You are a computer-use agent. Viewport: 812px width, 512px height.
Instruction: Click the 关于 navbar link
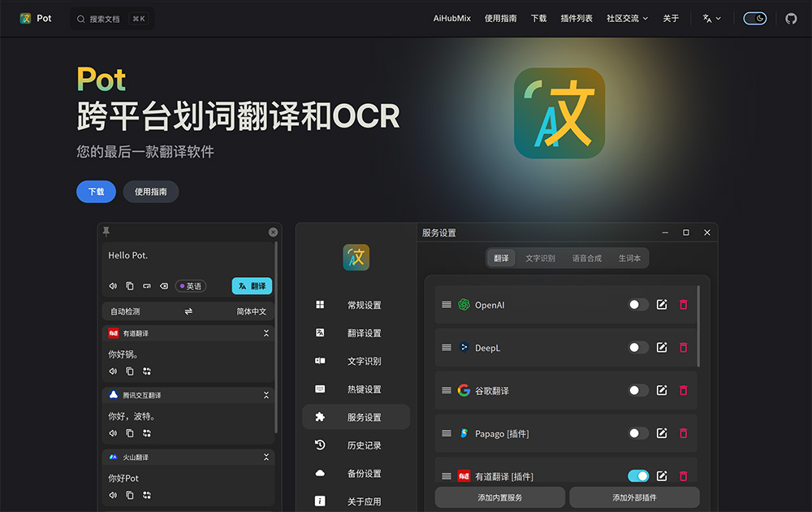pyautogui.click(x=671, y=19)
